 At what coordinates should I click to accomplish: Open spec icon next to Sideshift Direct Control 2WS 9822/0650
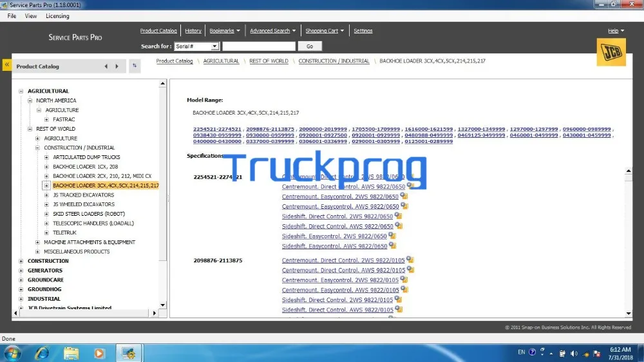pyautogui.click(x=398, y=216)
